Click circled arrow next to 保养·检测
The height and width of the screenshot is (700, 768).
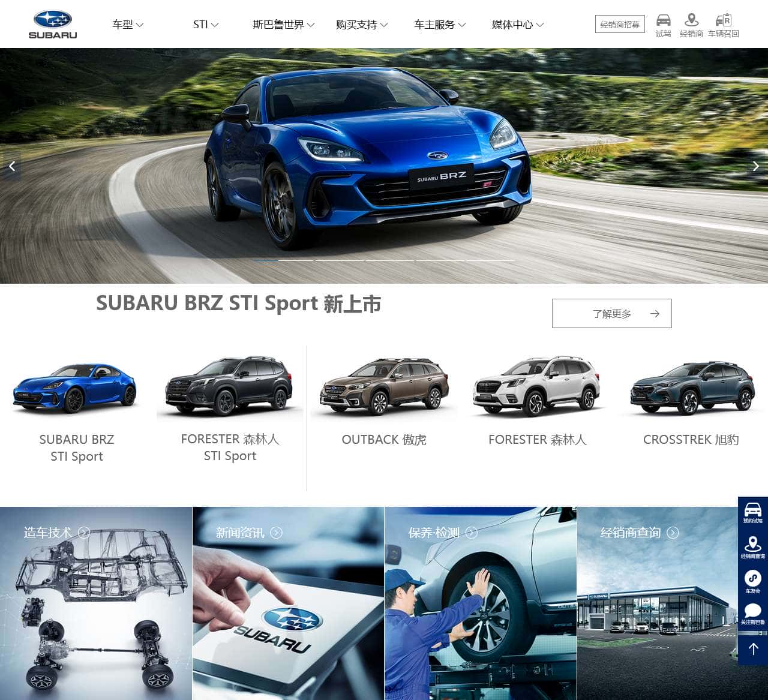(472, 533)
